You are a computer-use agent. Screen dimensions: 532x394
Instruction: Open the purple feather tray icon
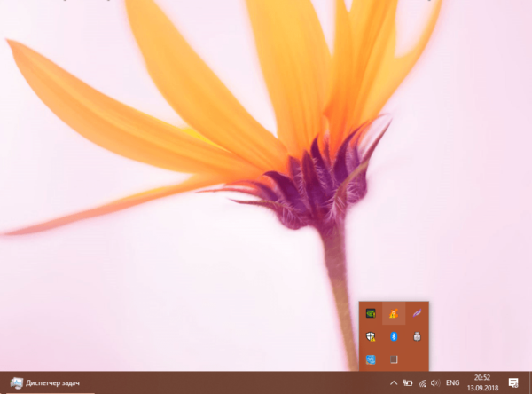click(x=417, y=313)
